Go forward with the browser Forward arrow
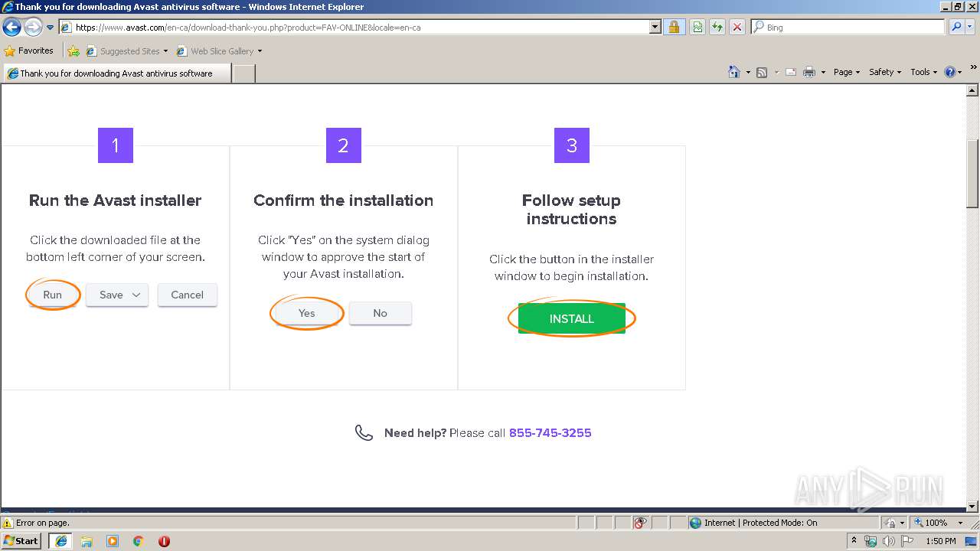 (33, 27)
